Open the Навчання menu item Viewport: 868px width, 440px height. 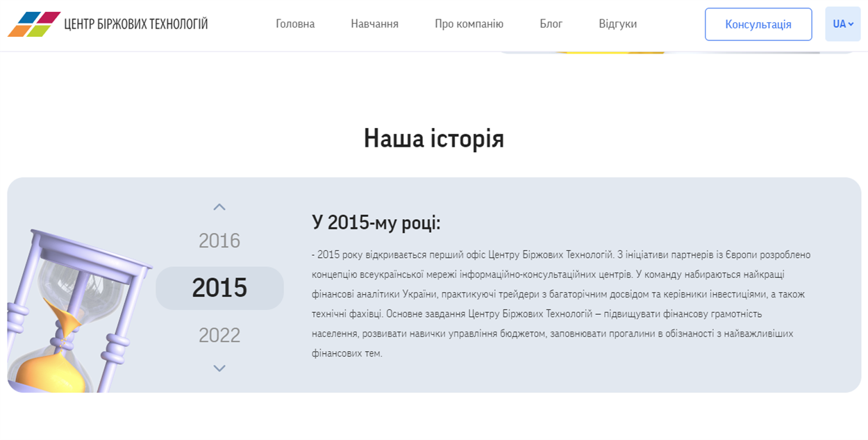click(374, 24)
